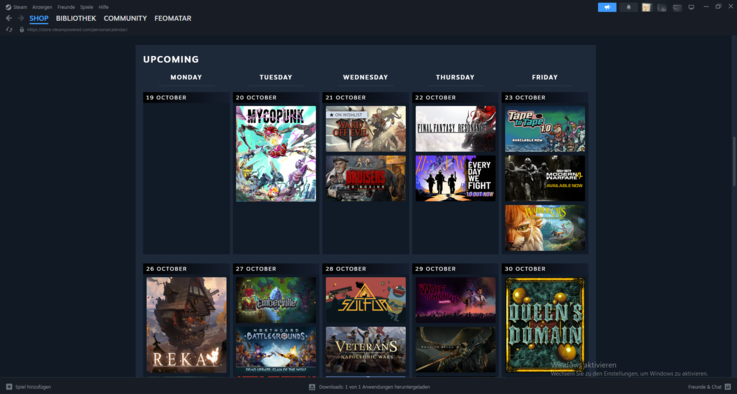Click the 20 OCTOBER date label

pyautogui.click(x=256, y=97)
